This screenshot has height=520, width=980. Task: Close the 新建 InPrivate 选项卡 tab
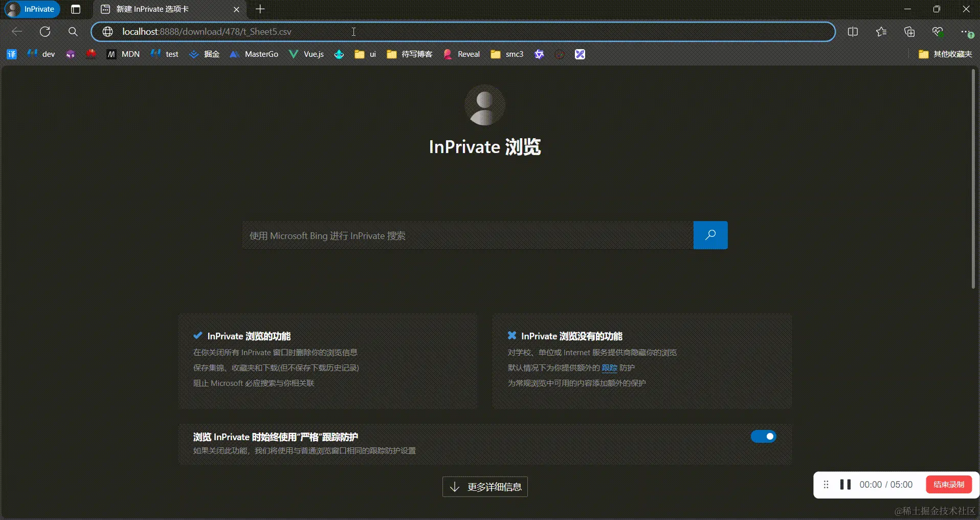coord(236,9)
